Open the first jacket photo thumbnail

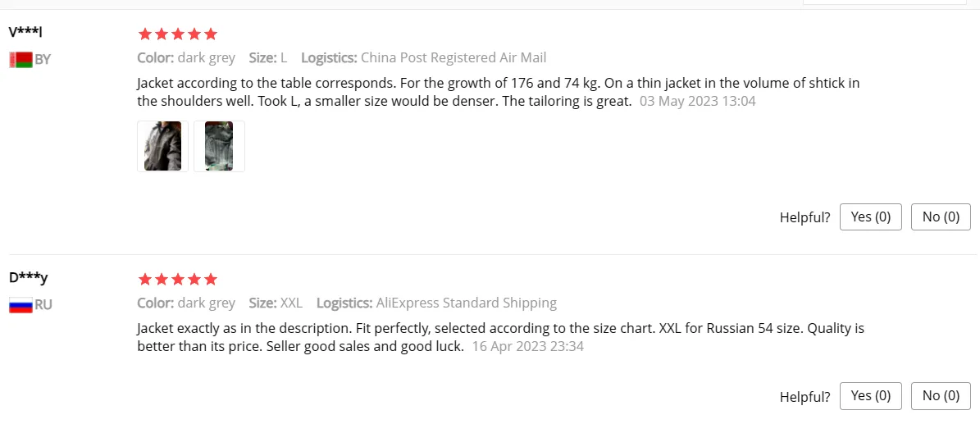click(162, 146)
